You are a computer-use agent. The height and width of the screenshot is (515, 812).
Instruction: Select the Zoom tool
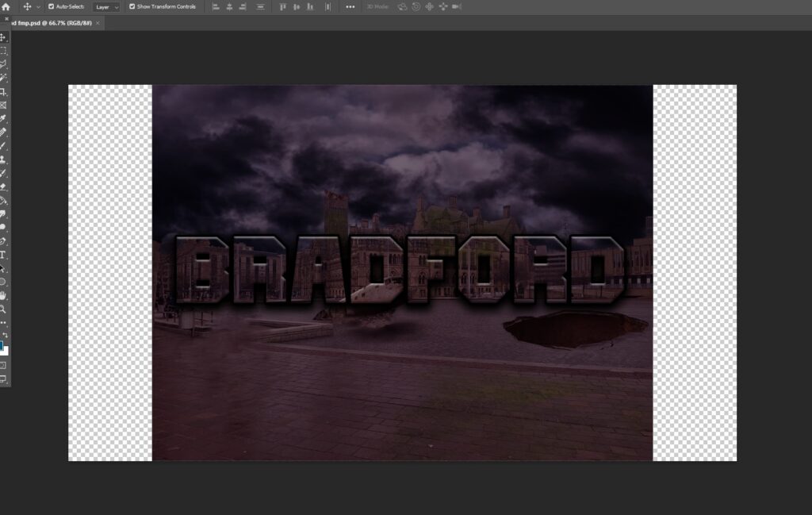(3, 309)
